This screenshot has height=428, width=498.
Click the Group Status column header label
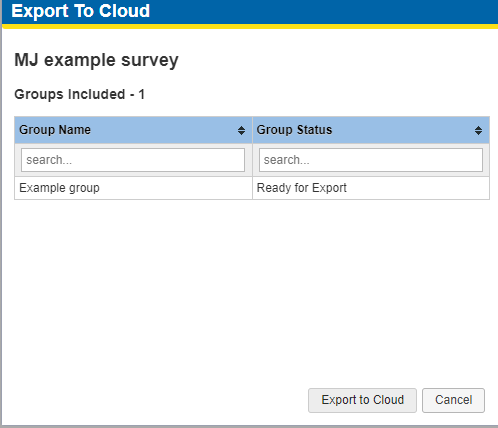pos(294,130)
